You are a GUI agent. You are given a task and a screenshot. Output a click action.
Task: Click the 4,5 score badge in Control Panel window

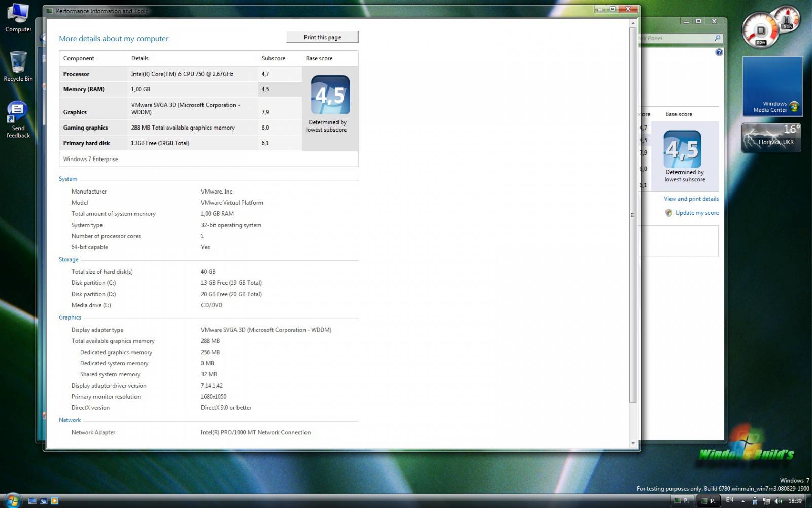pyautogui.click(x=683, y=149)
